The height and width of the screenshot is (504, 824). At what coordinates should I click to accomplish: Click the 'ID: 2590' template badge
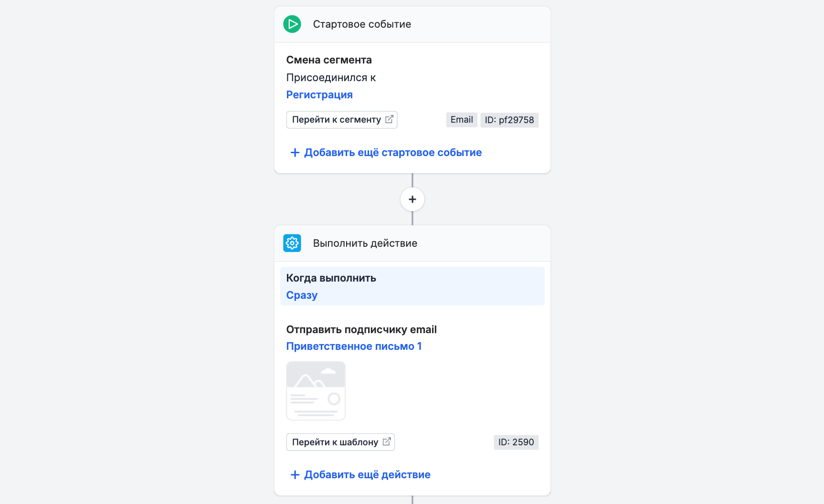coord(516,442)
